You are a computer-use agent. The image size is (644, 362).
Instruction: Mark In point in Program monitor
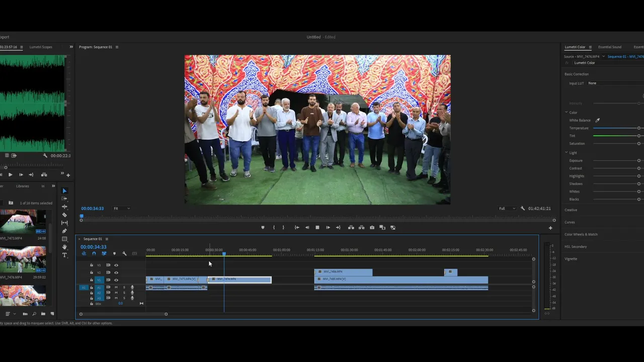(274, 228)
